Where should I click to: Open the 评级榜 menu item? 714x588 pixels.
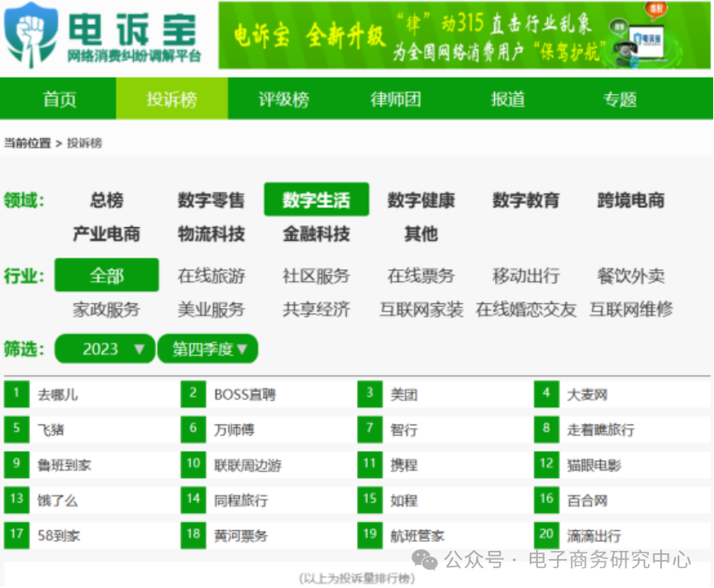pyautogui.click(x=283, y=97)
